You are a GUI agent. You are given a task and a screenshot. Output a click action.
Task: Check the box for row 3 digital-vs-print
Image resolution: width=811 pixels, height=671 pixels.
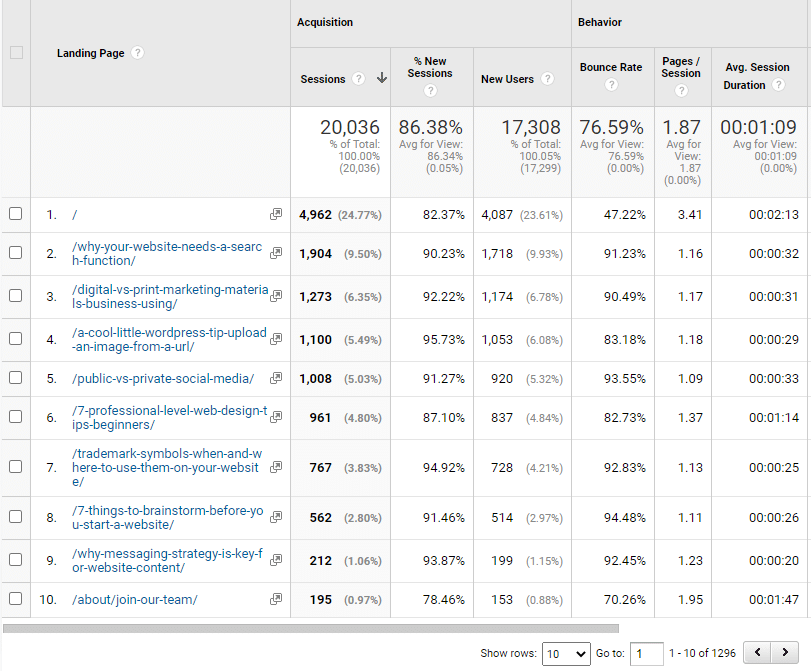[x=16, y=295]
